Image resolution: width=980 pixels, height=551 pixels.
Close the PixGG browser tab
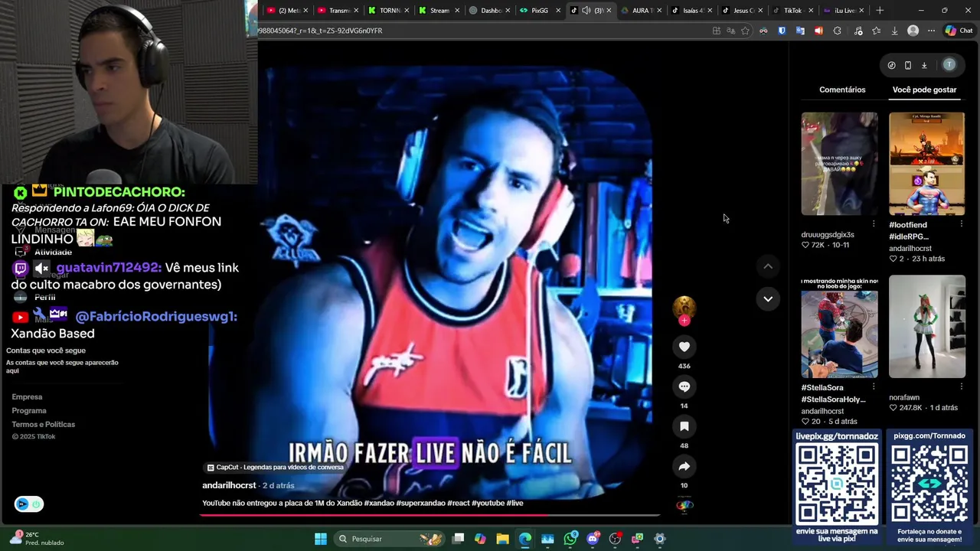558,10
